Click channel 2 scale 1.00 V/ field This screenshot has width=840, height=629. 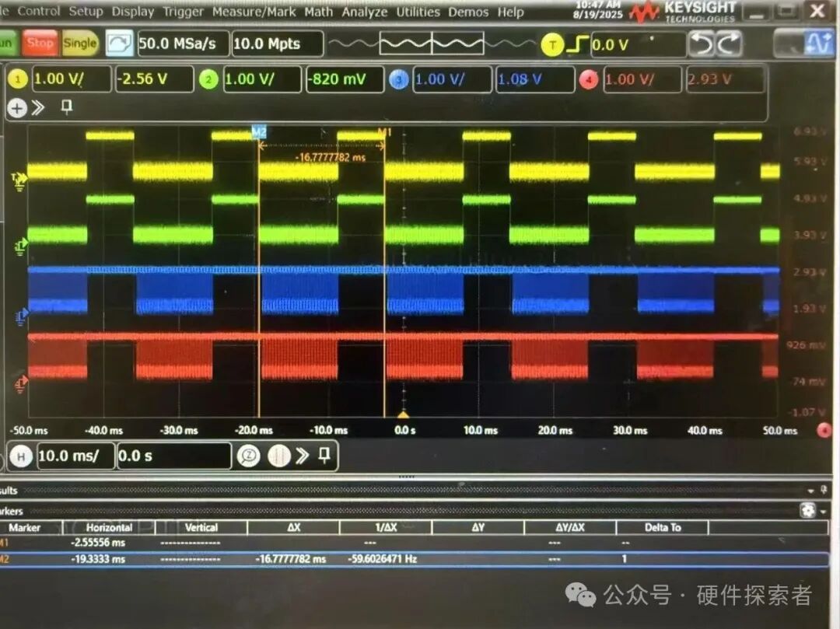point(262,79)
